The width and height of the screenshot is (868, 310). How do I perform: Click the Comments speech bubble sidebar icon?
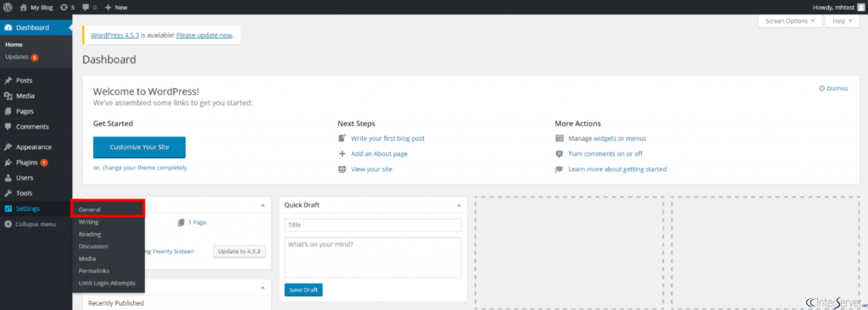click(8, 127)
